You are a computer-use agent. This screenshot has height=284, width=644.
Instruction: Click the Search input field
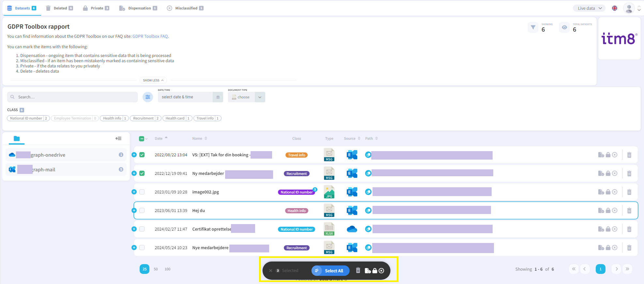point(72,97)
